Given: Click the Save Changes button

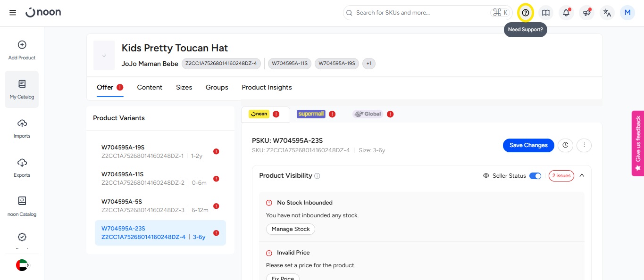Looking at the screenshot, I should click(528, 145).
